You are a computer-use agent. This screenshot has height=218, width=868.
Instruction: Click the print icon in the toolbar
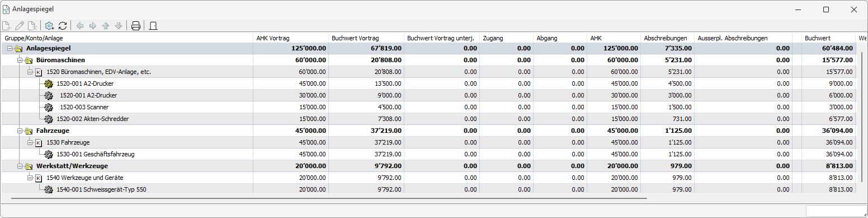pos(135,26)
